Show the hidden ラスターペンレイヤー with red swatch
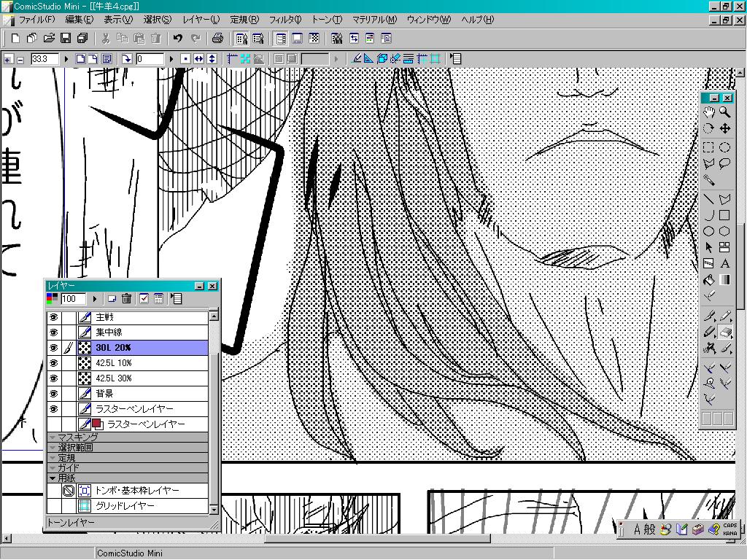Screen dimensions: 747x560 point(53,424)
